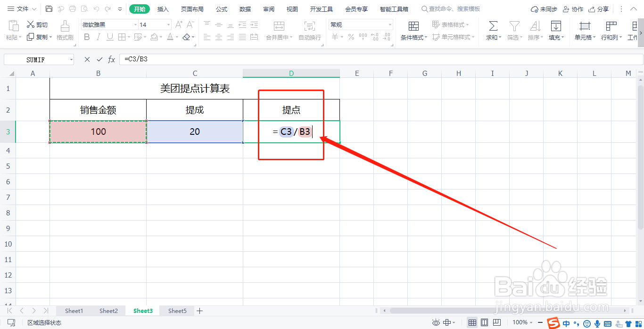Click the Paste clipboard icon
The image size is (644, 329).
[x=14, y=25]
